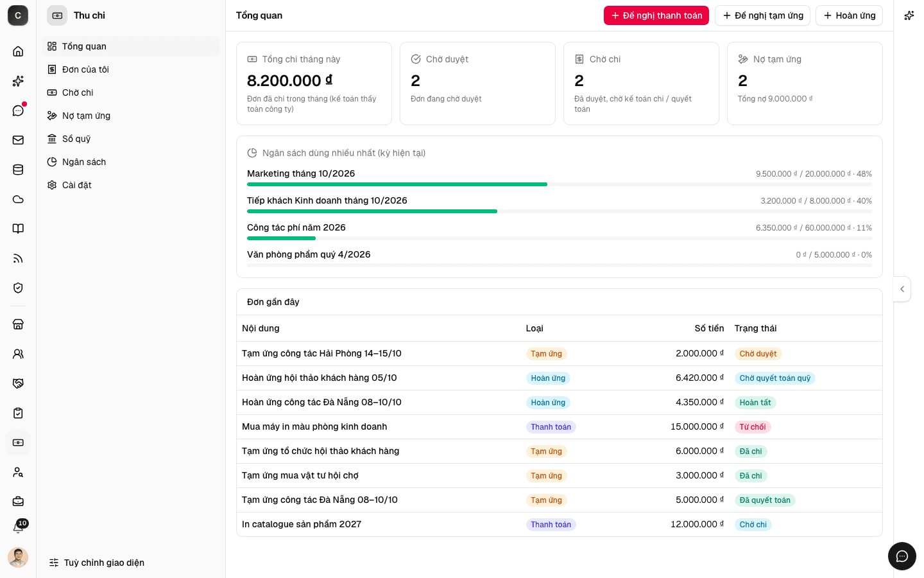Open Cài đặt settings
The width and height of the screenshot is (924, 578).
click(131, 185)
